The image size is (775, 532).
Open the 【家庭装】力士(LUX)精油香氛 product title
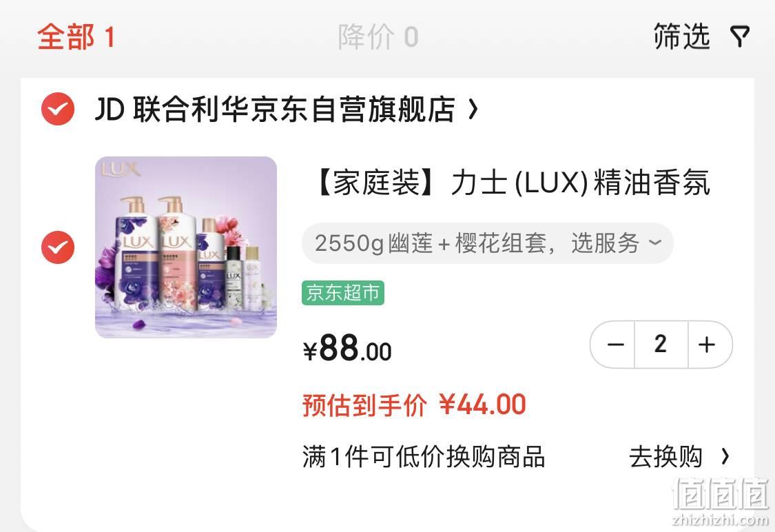pyautogui.click(x=513, y=183)
